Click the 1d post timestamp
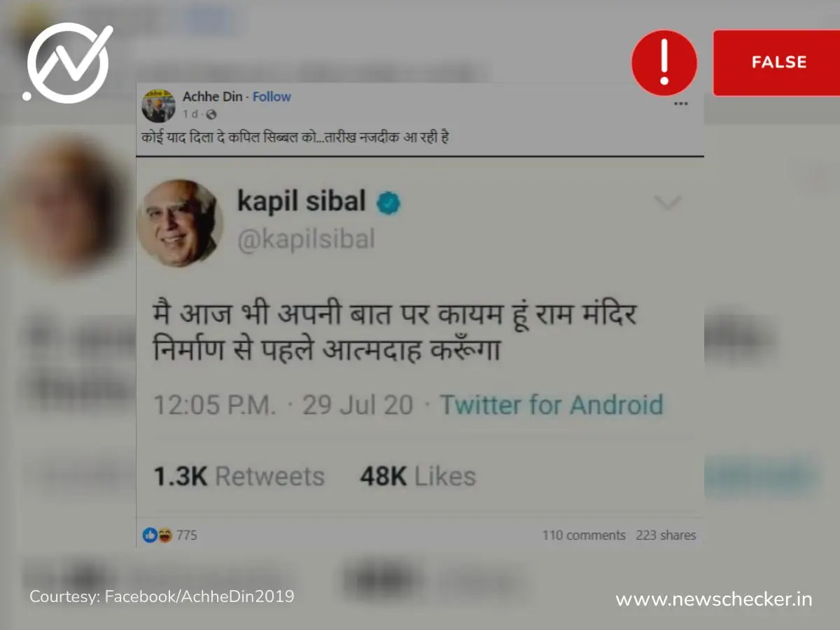The width and height of the screenshot is (840, 630). tap(190, 114)
